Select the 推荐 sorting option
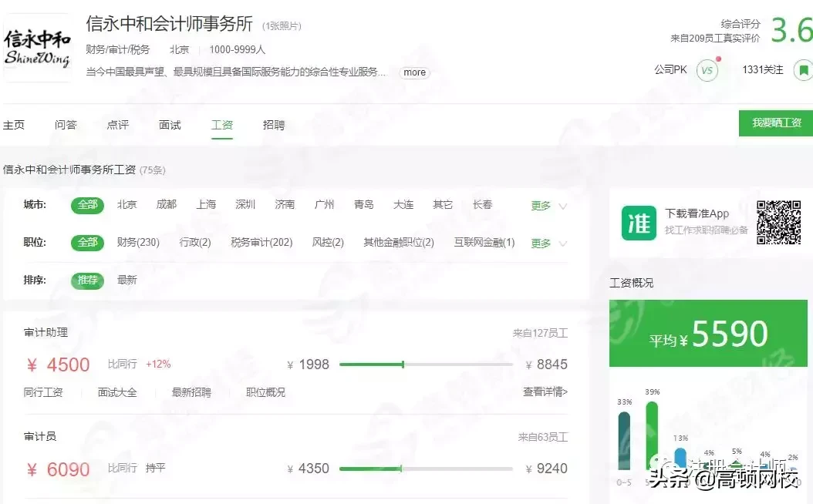Viewport: 813px width, 504px height. click(86, 281)
